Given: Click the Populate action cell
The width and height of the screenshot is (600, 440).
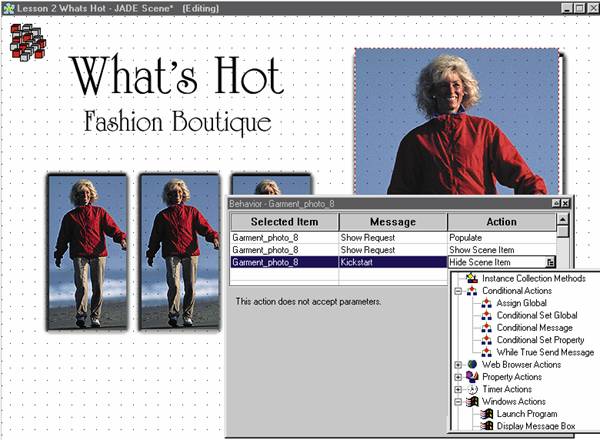Looking at the screenshot, I should (x=501, y=238).
